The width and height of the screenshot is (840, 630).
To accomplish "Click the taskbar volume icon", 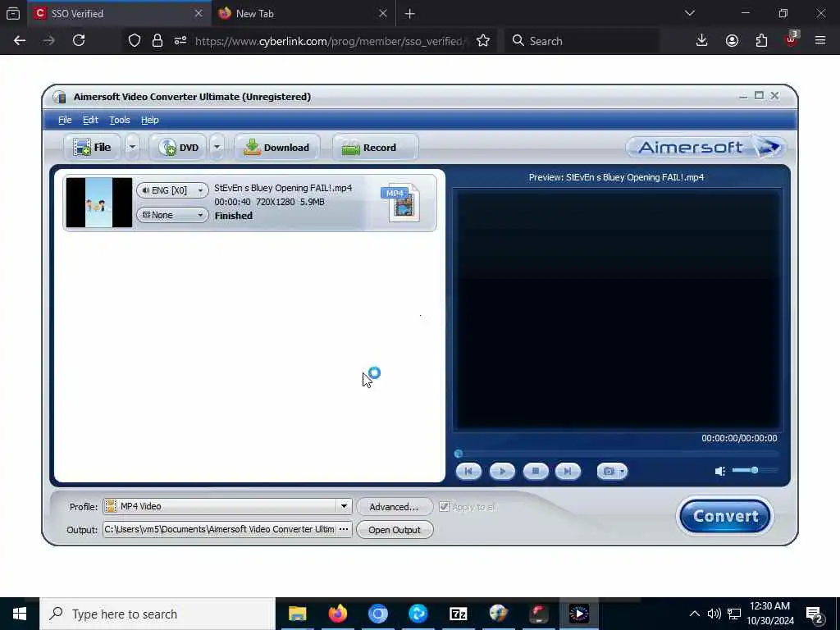I will pyautogui.click(x=714, y=614).
